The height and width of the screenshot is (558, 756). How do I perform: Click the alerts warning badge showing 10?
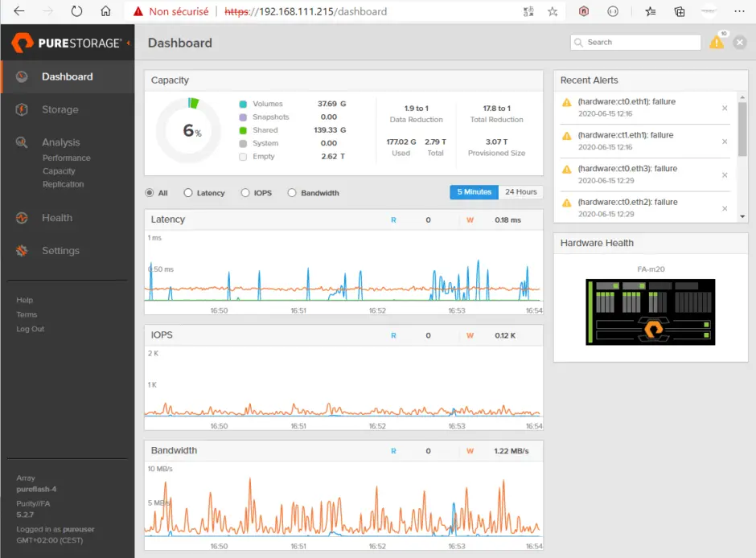[717, 41]
